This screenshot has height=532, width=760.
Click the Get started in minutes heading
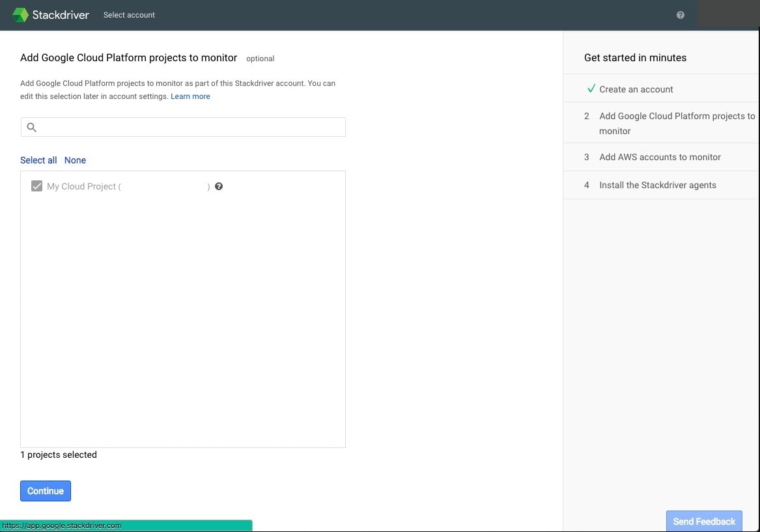635,58
